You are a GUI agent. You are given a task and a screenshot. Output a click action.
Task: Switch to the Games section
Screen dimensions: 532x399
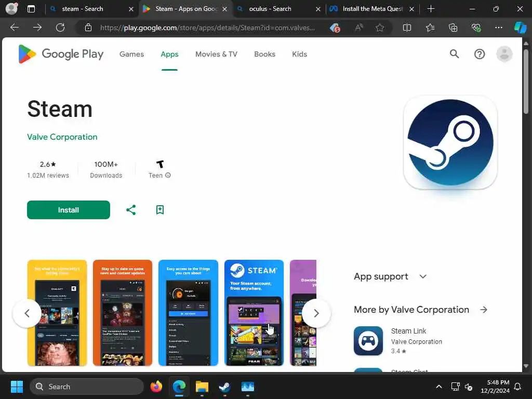(131, 54)
